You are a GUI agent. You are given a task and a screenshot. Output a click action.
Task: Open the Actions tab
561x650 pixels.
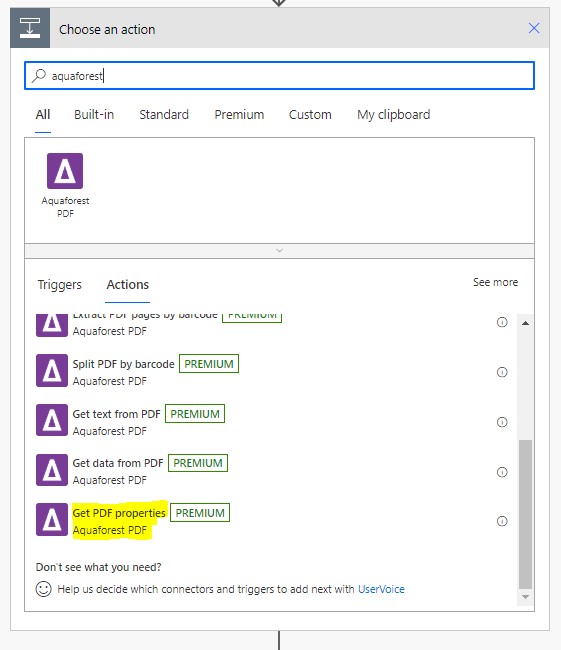127,285
